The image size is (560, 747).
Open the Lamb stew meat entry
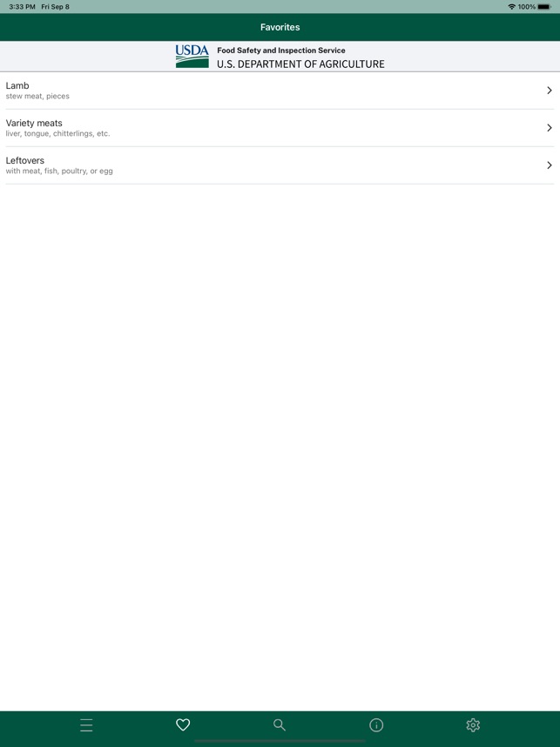pyautogui.click(x=261, y=90)
